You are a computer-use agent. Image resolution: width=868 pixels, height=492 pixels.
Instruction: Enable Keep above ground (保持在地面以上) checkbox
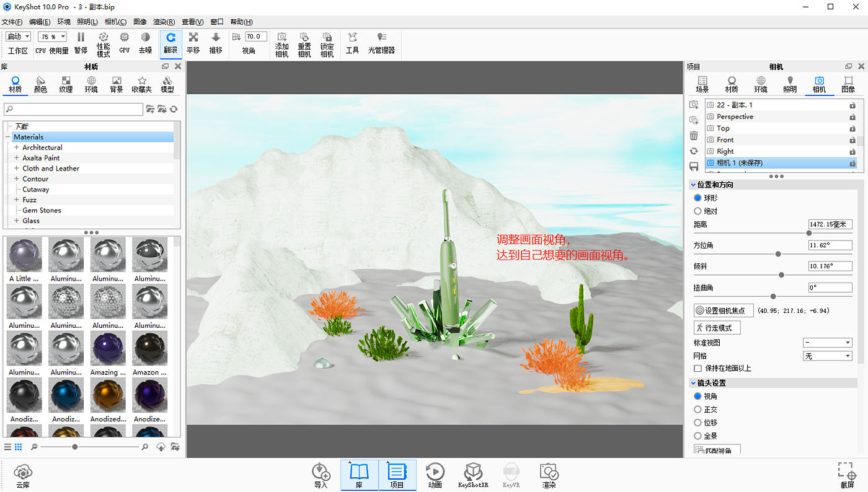698,369
